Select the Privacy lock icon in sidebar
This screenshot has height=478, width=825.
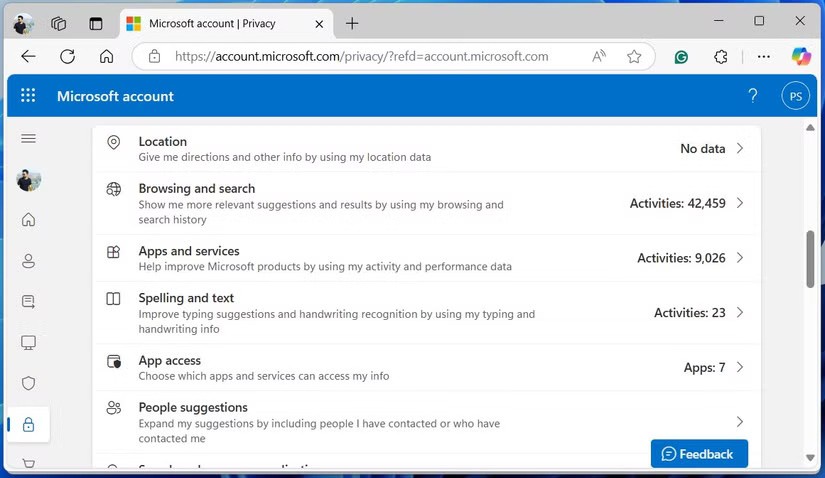[x=28, y=425]
